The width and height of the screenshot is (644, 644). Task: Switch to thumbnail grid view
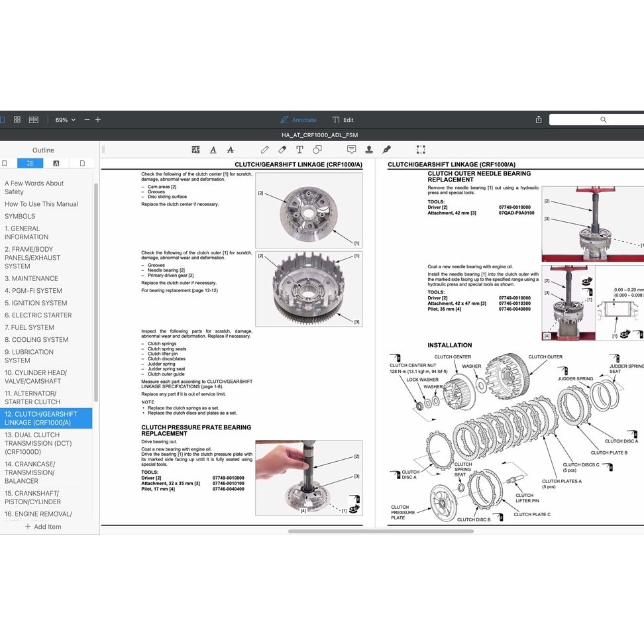[17, 120]
